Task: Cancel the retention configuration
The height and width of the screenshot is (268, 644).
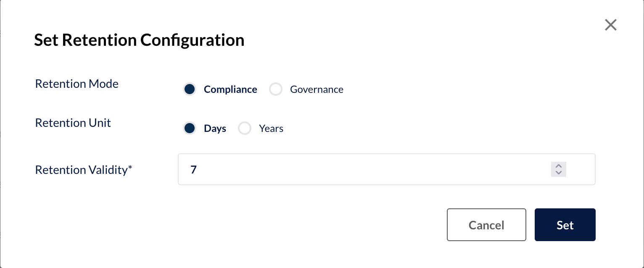Action: pos(486,225)
